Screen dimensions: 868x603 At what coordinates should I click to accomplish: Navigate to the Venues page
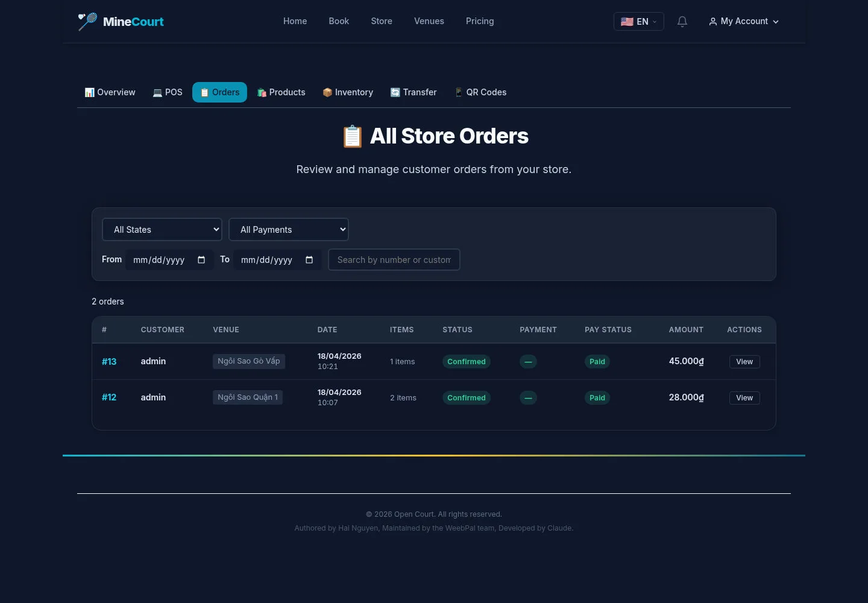[429, 21]
